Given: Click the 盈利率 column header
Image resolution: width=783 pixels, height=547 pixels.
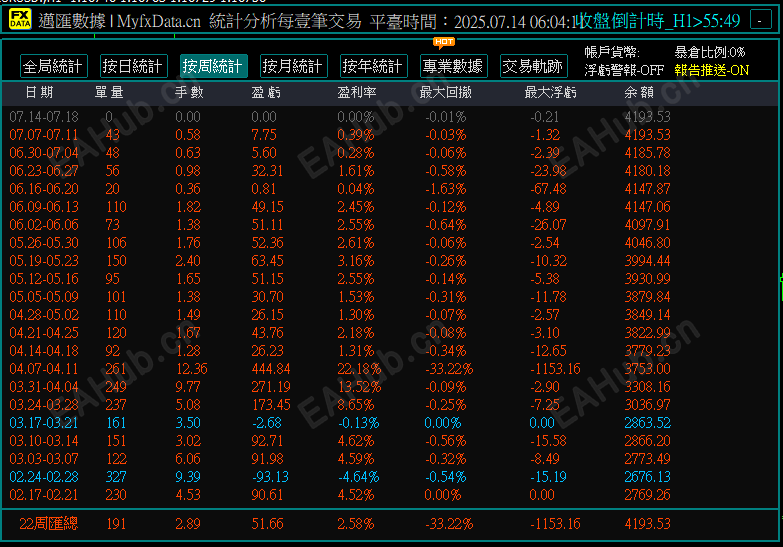Looking at the screenshot, I should point(357,92).
